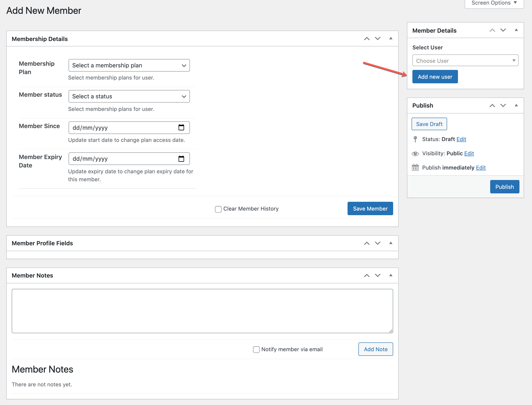Screen dimensions: 532x405
Task: Move Member Details panel down
Action: (x=503, y=30)
